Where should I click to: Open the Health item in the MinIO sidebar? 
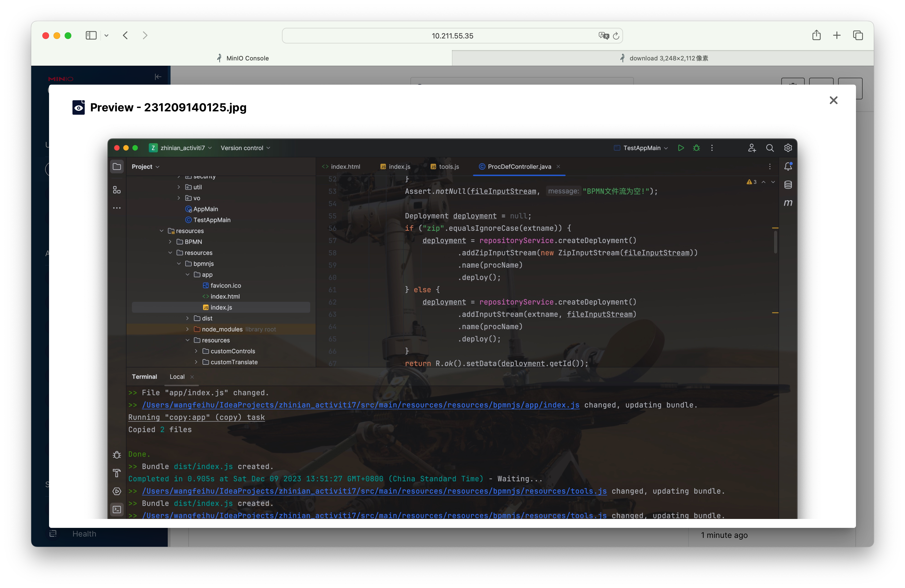coord(84,534)
